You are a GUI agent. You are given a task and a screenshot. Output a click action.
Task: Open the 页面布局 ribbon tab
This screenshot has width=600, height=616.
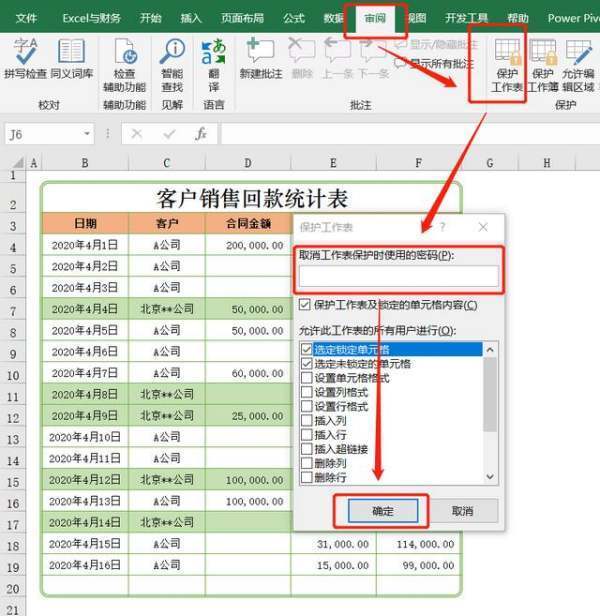tap(242, 18)
